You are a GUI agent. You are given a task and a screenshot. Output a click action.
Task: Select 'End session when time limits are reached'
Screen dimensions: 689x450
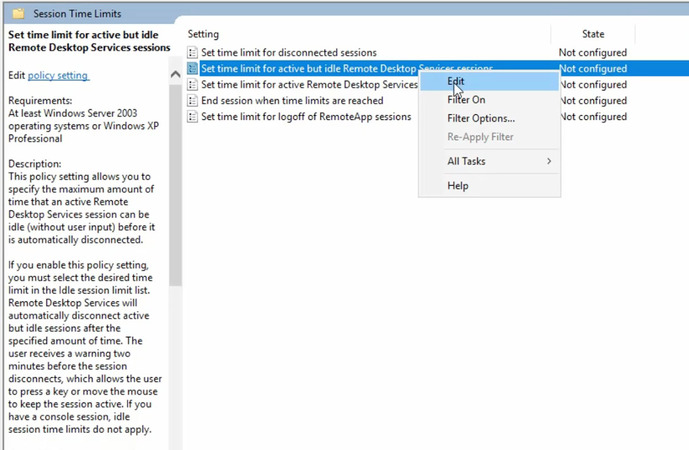click(291, 101)
